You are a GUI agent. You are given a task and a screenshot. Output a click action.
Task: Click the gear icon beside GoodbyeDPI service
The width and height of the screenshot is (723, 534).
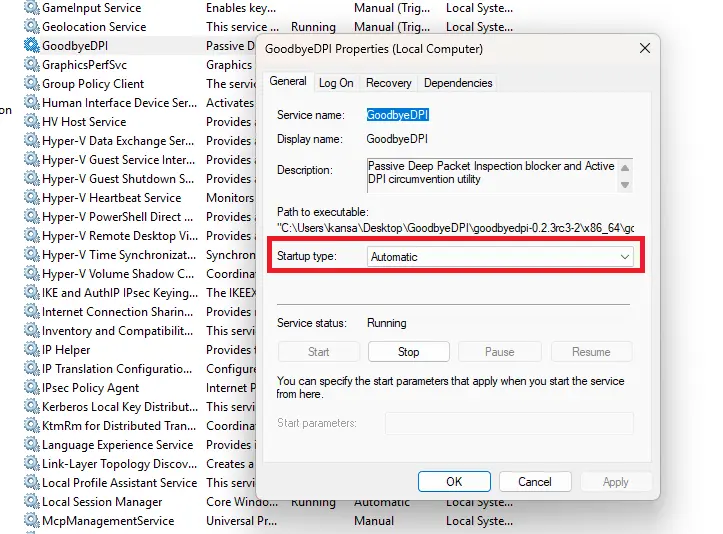[x=31, y=45]
